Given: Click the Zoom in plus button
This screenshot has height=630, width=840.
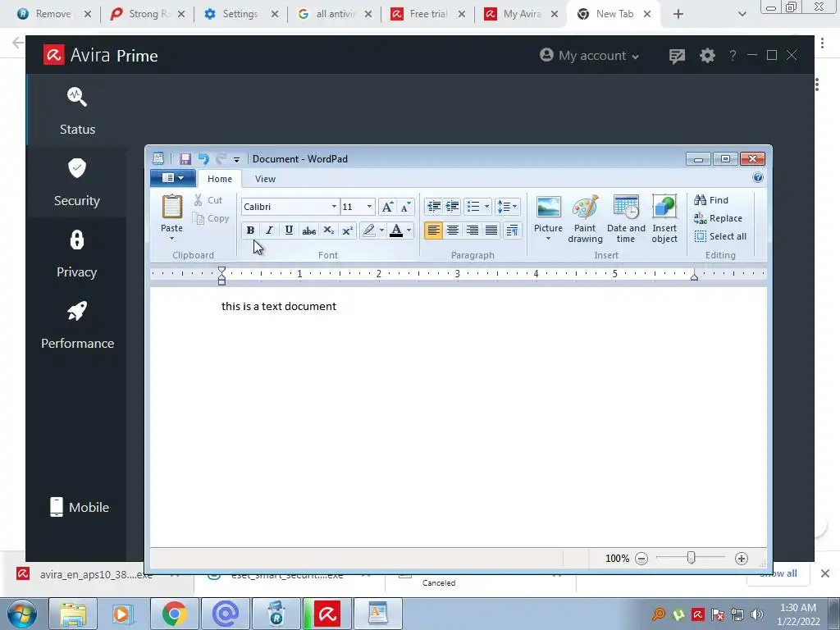Looking at the screenshot, I should coord(742,559).
